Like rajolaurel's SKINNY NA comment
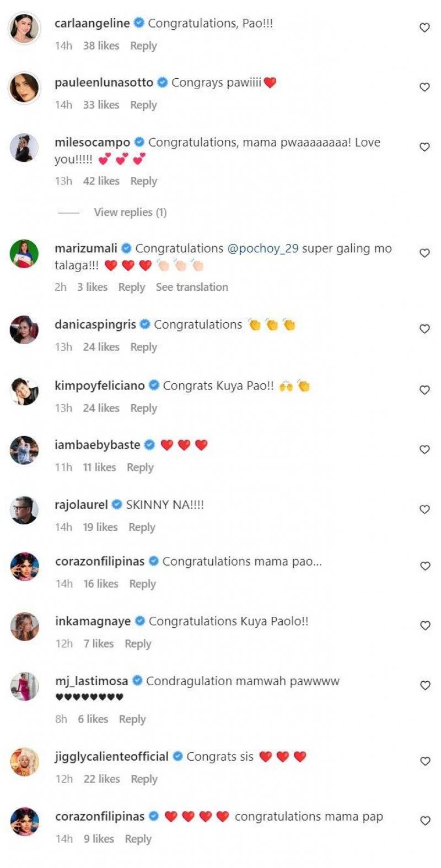This screenshot has width=441, height=868. (x=424, y=509)
